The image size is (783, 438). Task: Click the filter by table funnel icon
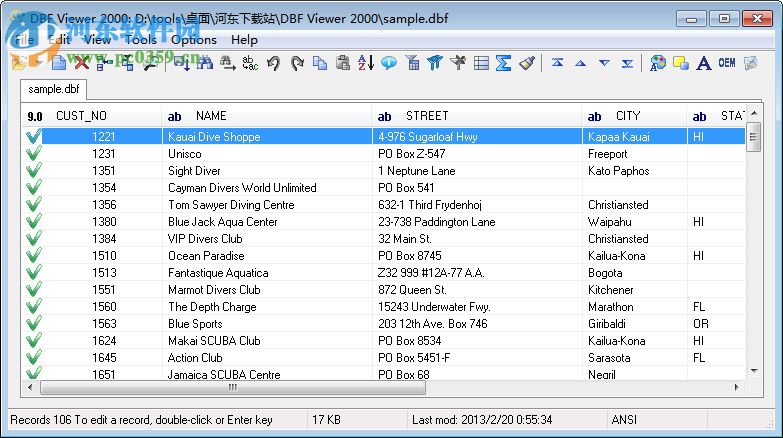pos(412,63)
